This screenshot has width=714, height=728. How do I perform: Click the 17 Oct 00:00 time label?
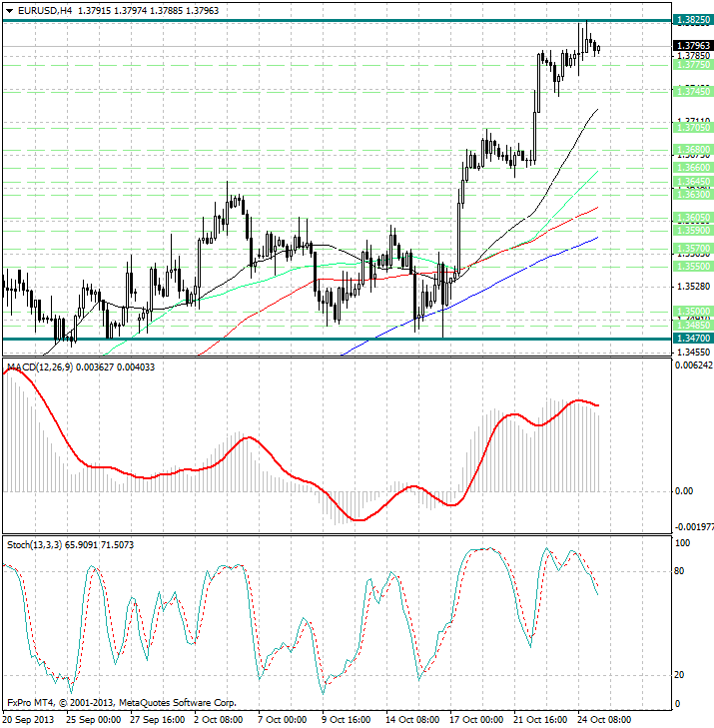tap(476, 720)
